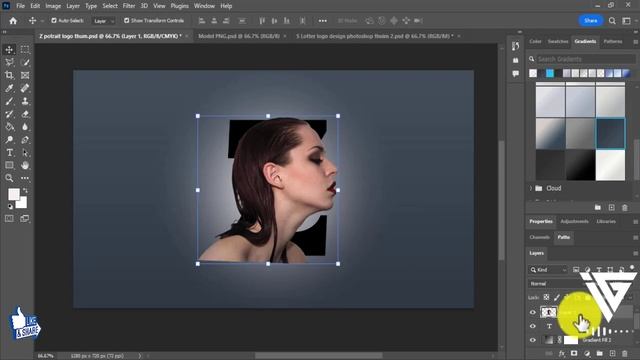Change screen mode from toolbar bottom

tap(25, 219)
